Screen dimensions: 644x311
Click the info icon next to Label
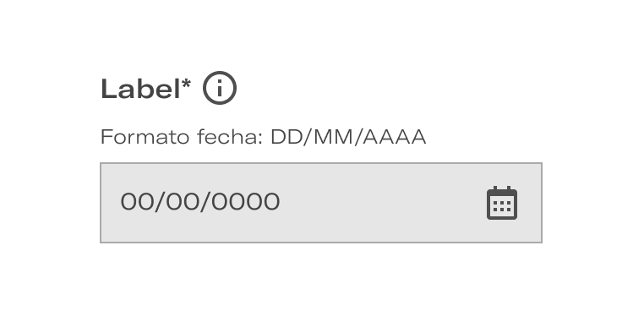pyautogui.click(x=220, y=88)
